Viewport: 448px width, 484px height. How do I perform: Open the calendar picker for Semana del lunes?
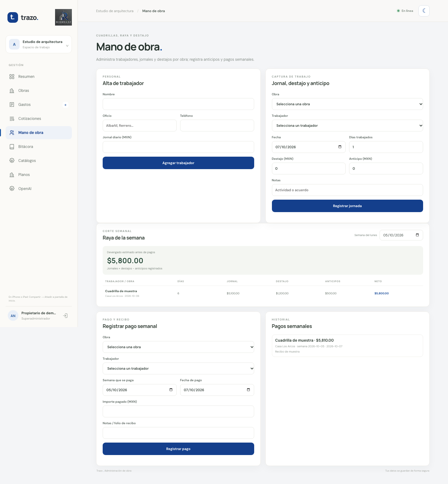click(x=417, y=235)
